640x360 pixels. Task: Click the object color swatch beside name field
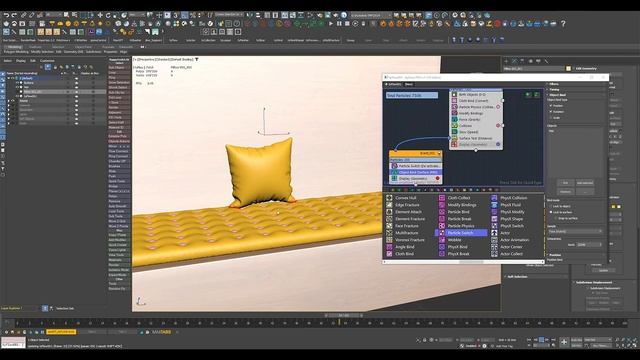(x=568, y=69)
